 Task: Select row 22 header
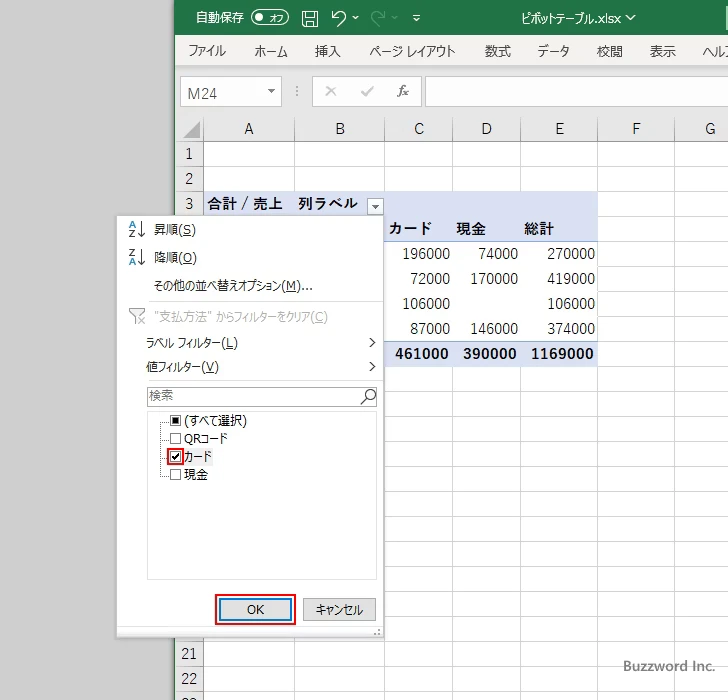(x=189, y=679)
